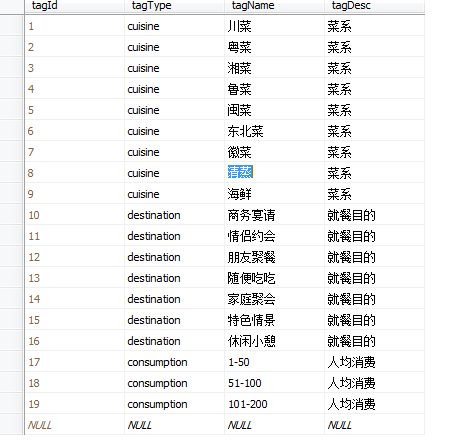
Task: Select the row header of row 1
Action: [12, 26]
